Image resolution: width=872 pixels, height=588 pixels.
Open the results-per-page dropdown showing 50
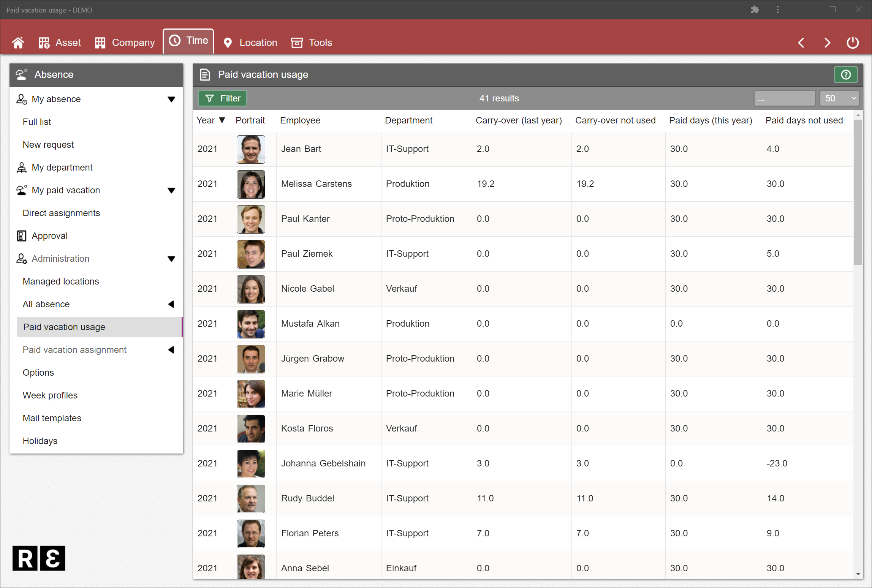839,98
